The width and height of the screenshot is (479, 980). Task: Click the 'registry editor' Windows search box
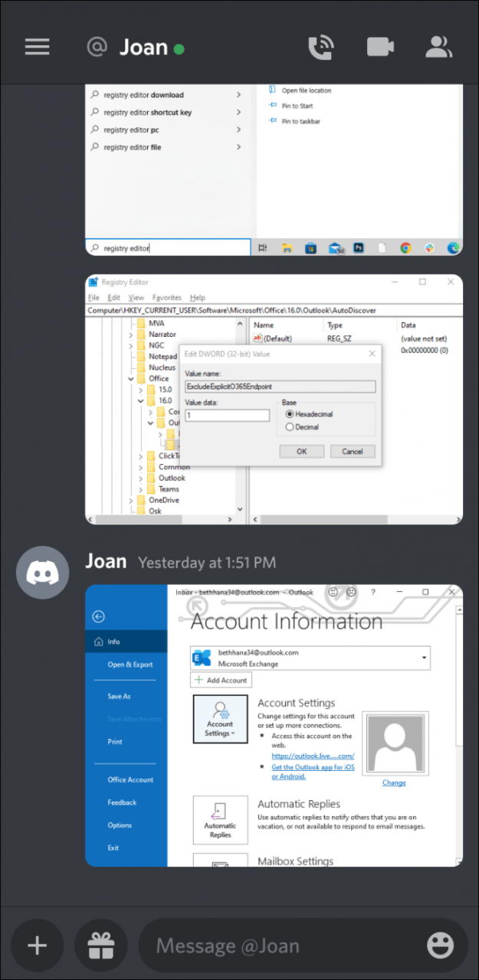tap(168, 247)
